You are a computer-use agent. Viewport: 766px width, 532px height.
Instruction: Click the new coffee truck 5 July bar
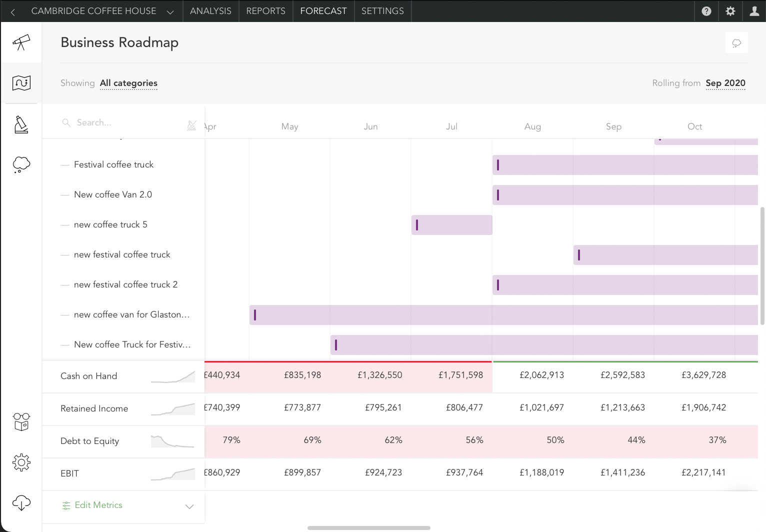click(x=452, y=225)
